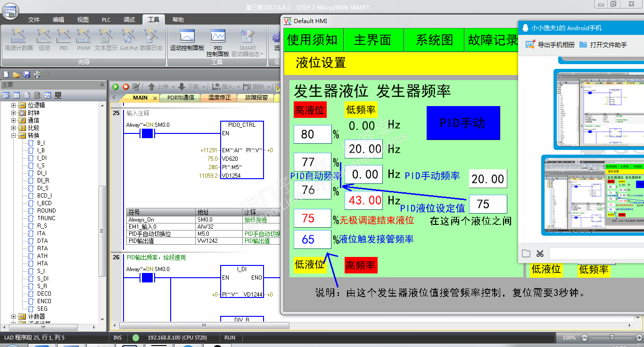Collapse the 转换 instruction folder

coord(14,135)
